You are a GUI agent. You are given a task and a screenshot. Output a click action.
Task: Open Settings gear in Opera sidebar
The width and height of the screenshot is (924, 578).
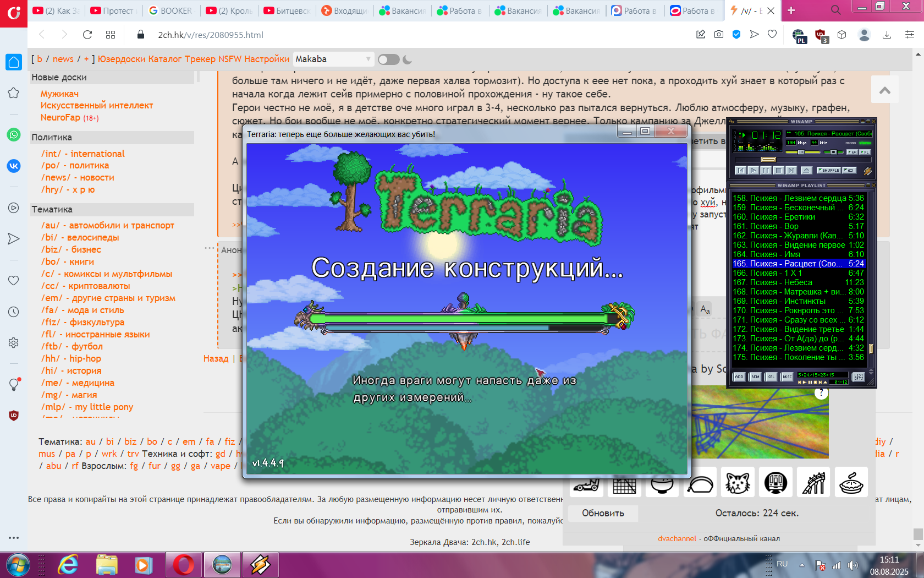click(14, 342)
